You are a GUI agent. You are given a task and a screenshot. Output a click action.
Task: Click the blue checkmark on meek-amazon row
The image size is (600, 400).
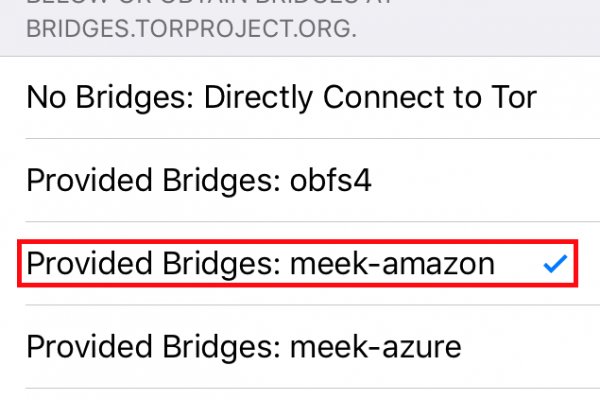(553, 264)
